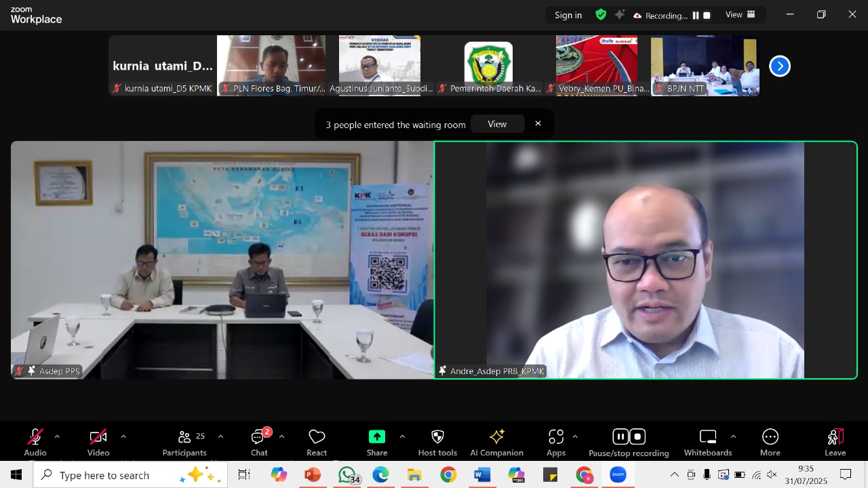Unmute the microphone with the Audio button
The width and height of the screenshot is (868, 488).
tap(35, 442)
